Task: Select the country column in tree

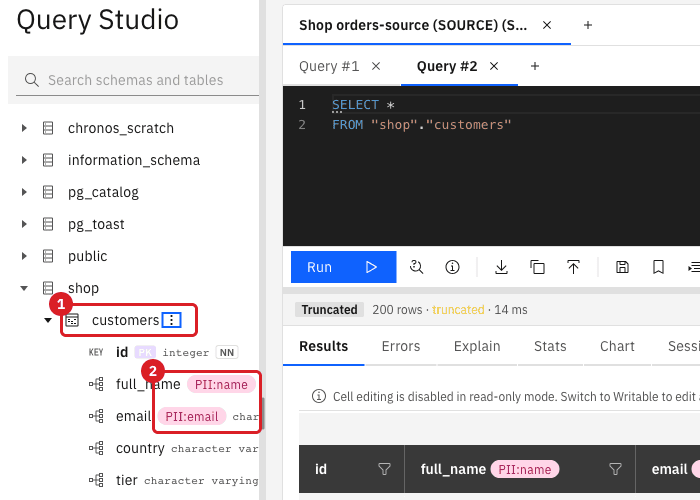Action: (x=140, y=448)
